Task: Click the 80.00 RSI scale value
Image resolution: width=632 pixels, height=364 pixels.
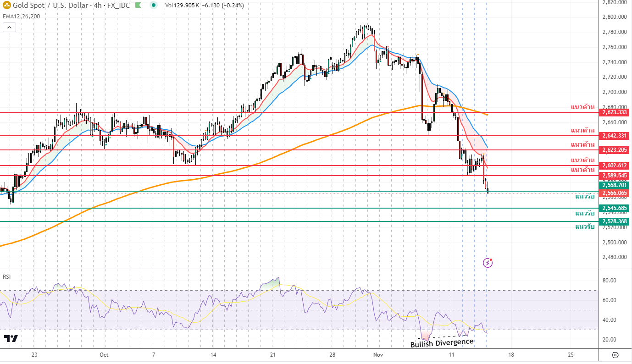Action: (x=609, y=280)
